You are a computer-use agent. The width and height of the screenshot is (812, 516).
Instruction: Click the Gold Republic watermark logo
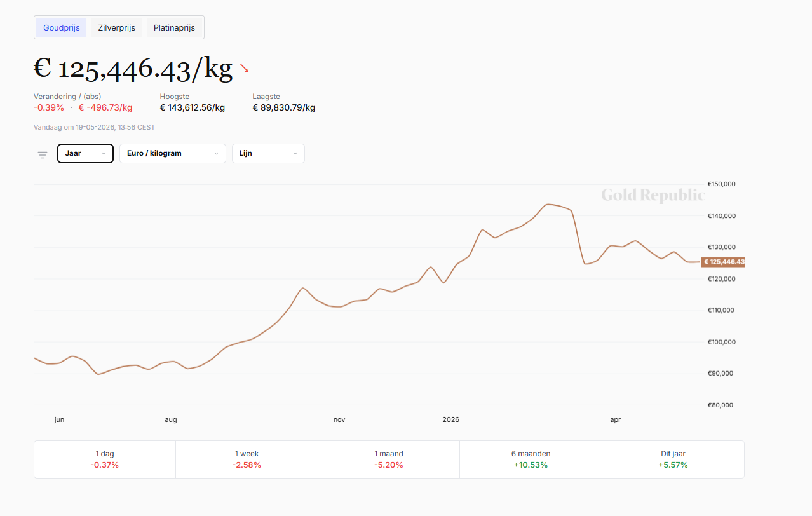click(x=653, y=195)
